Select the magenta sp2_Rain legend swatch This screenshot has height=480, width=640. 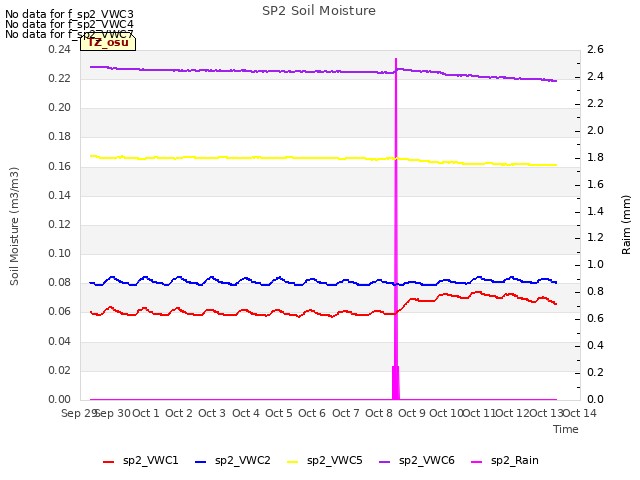click(476, 462)
